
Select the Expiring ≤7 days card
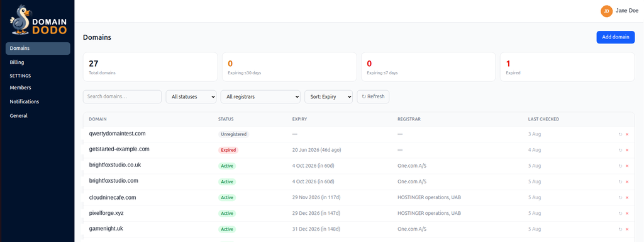(428, 67)
